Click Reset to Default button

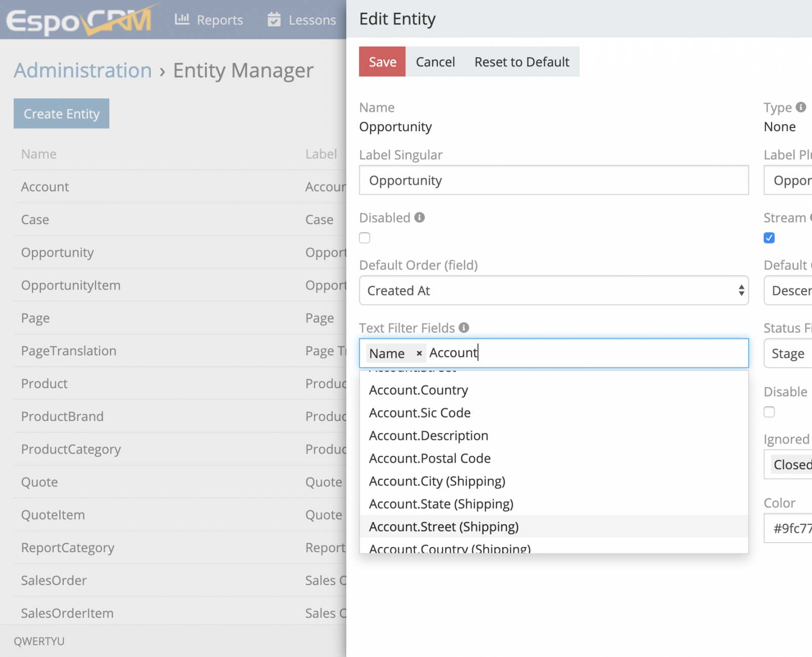(x=521, y=62)
